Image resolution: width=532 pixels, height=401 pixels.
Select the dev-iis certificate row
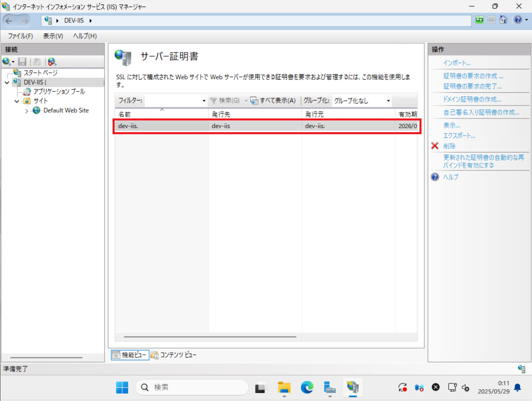(x=266, y=126)
